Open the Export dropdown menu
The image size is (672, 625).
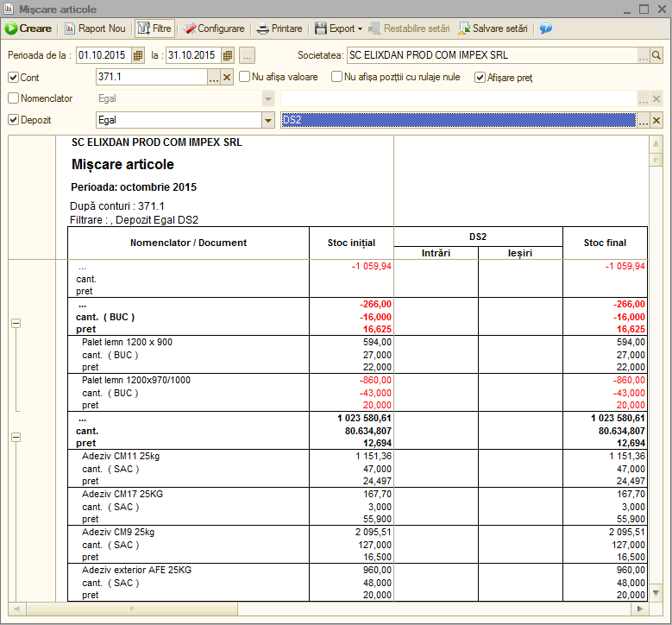pos(338,28)
